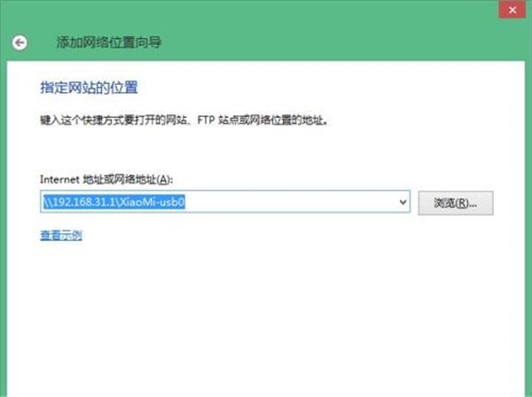Open the 查看示例 examples link
Screen dimensions: 532x397
[61, 236]
